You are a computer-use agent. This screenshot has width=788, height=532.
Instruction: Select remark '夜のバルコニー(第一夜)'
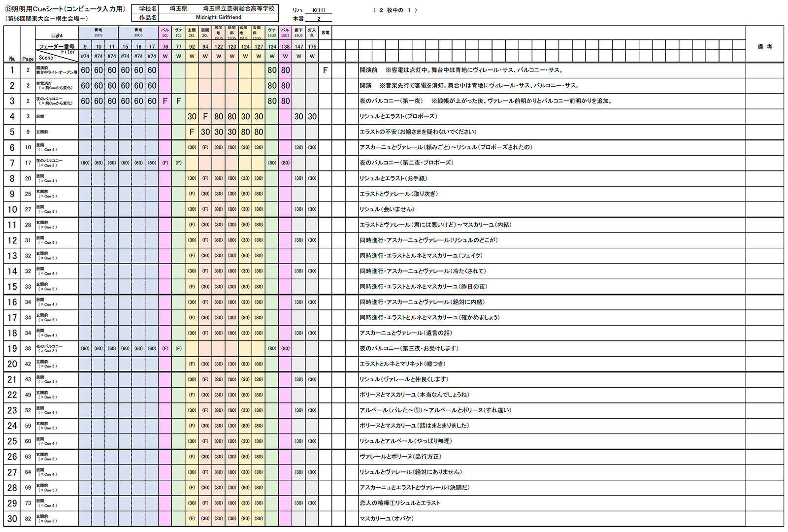486,101
